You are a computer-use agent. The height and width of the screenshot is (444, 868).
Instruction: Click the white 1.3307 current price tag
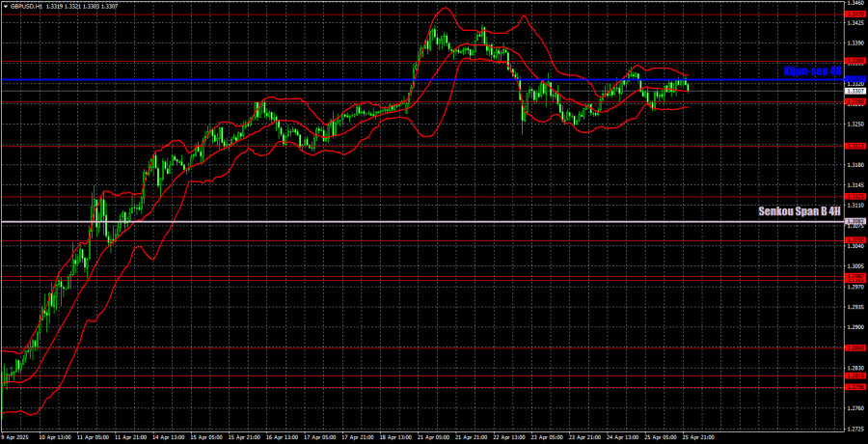click(x=855, y=91)
